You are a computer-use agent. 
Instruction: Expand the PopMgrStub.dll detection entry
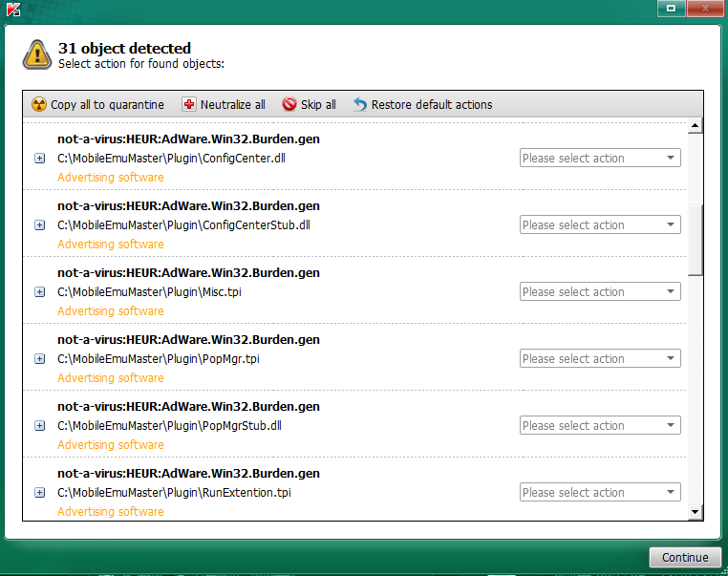[x=40, y=426]
